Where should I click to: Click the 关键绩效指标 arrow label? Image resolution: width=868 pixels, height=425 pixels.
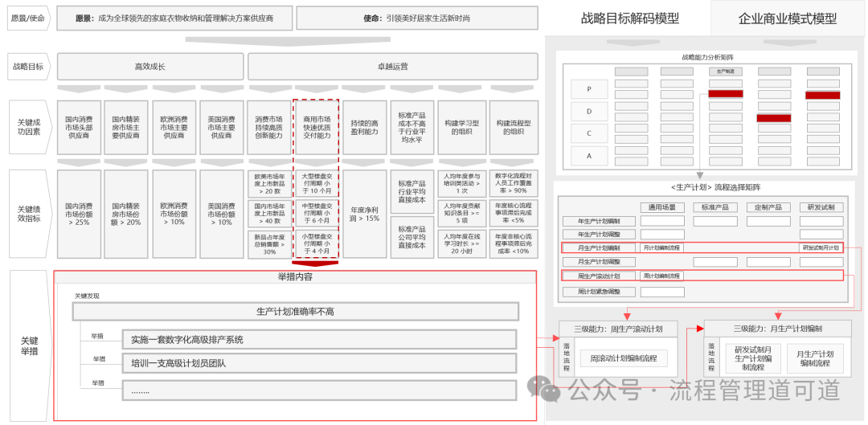click(x=27, y=213)
